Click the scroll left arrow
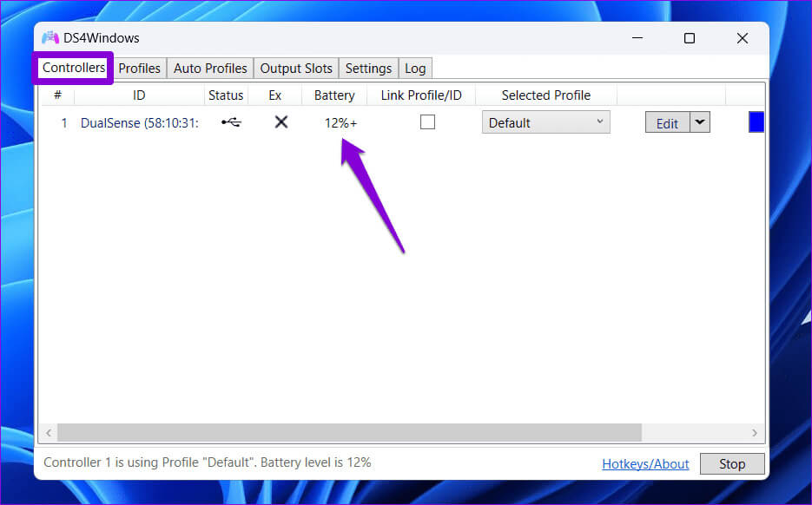The width and height of the screenshot is (812, 505). (48, 433)
